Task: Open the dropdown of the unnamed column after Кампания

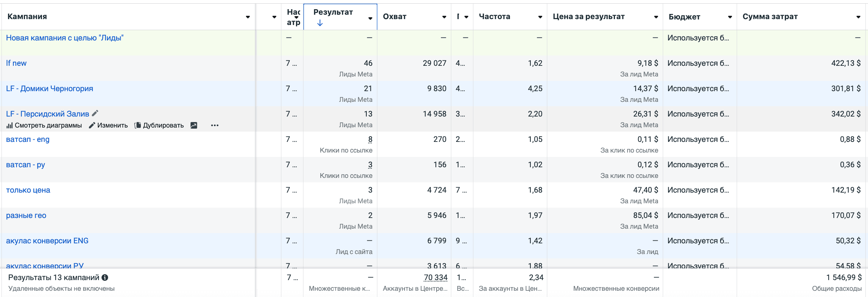Action: (x=274, y=17)
